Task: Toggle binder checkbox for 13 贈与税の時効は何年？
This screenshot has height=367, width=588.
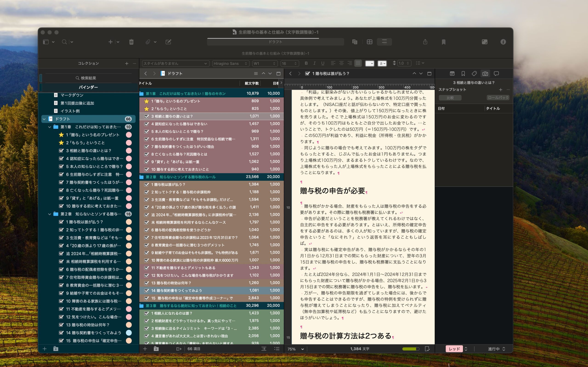Action: [62, 325]
